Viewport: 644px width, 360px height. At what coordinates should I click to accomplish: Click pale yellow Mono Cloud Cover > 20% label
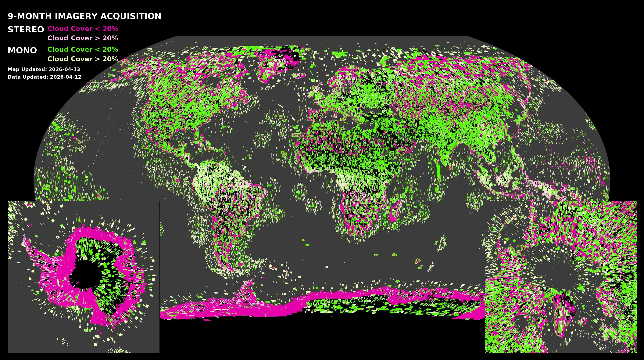(x=83, y=59)
